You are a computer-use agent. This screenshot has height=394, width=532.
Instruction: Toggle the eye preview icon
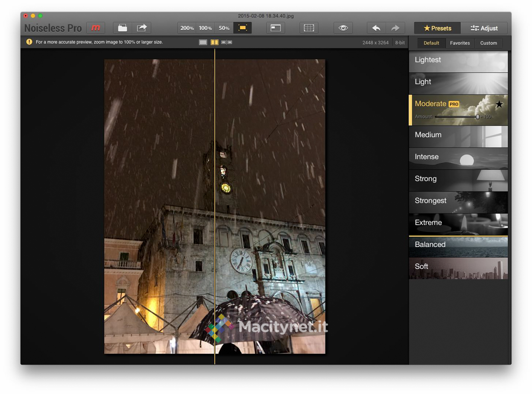point(343,28)
